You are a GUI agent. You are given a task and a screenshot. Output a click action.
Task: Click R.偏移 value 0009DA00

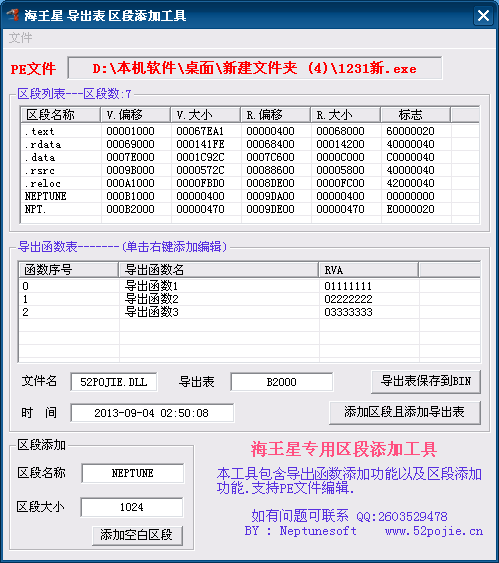tap(270, 196)
